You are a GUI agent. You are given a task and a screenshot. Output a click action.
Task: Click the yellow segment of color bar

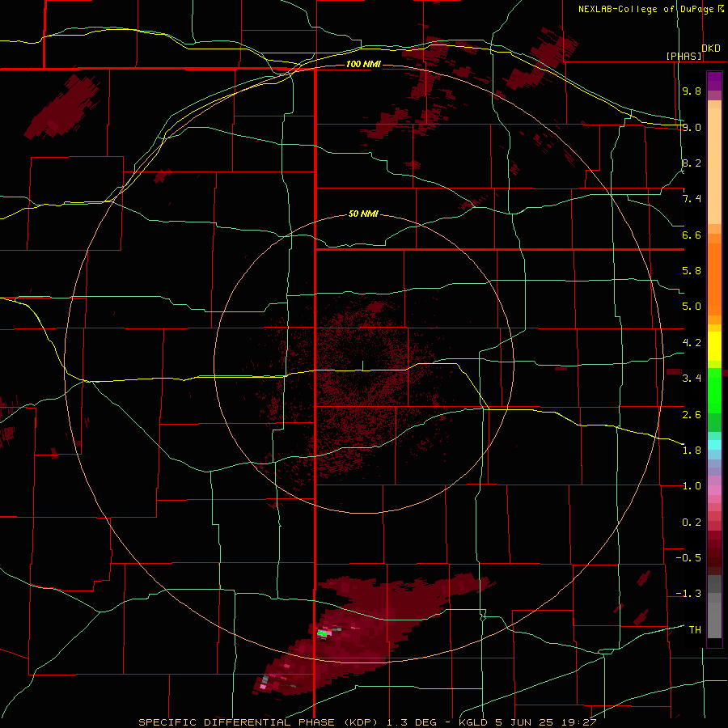click(x=714, y=346)
